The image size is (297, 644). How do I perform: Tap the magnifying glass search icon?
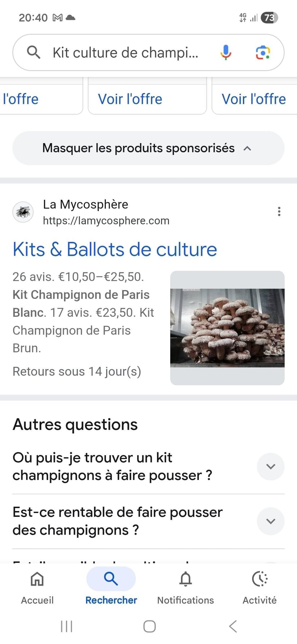[x=34, y=53]
